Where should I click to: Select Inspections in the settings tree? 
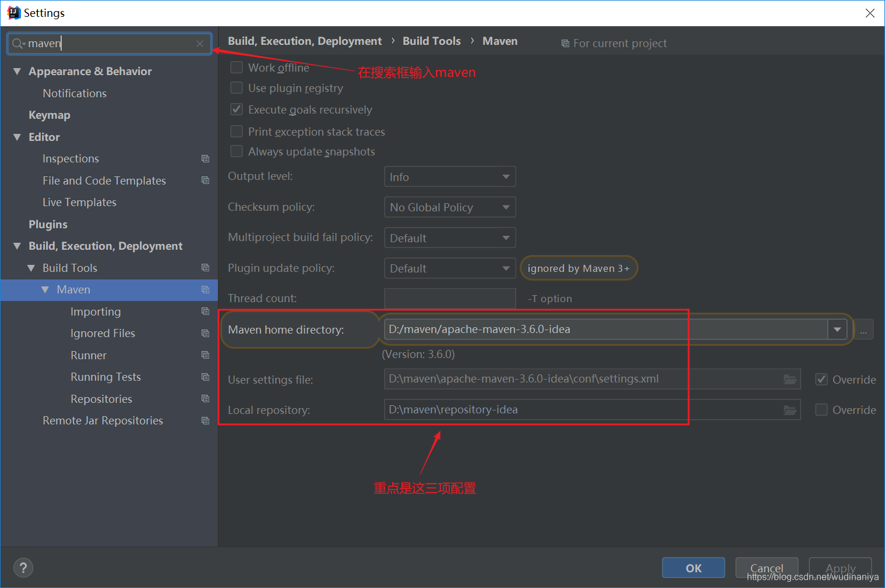click(70, 159)
